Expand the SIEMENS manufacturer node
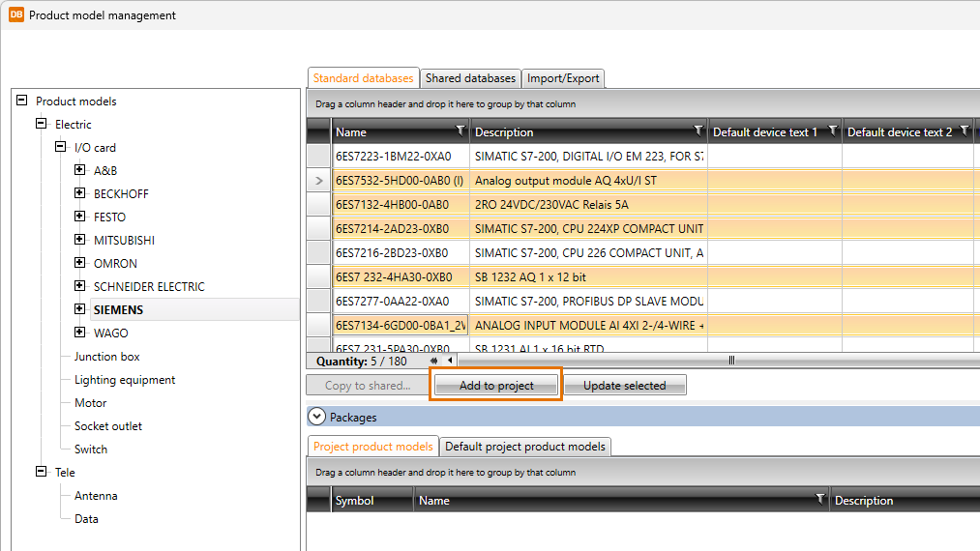Image resolution: width=980 pixels, height=551 pixels. click(x=79, y=309)
